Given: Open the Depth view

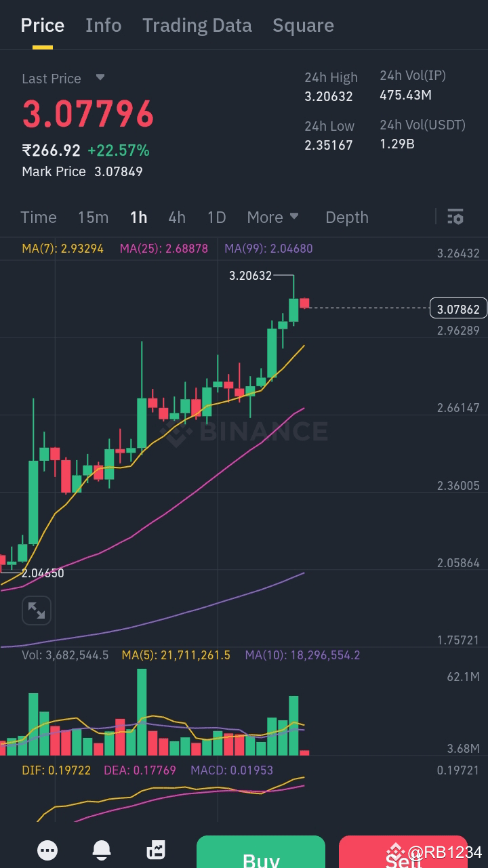Looking at the screenshot, I should [x=346, y=217].
